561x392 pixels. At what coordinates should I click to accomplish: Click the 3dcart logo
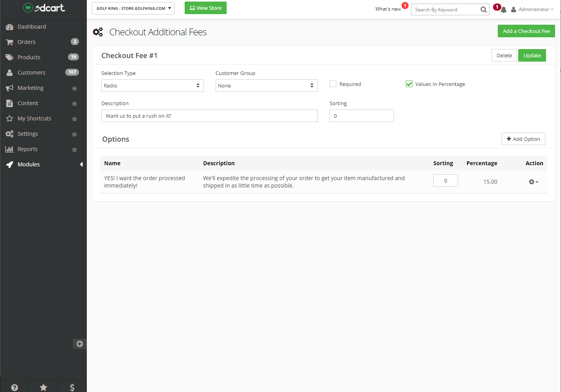click(x=44, y=8)
